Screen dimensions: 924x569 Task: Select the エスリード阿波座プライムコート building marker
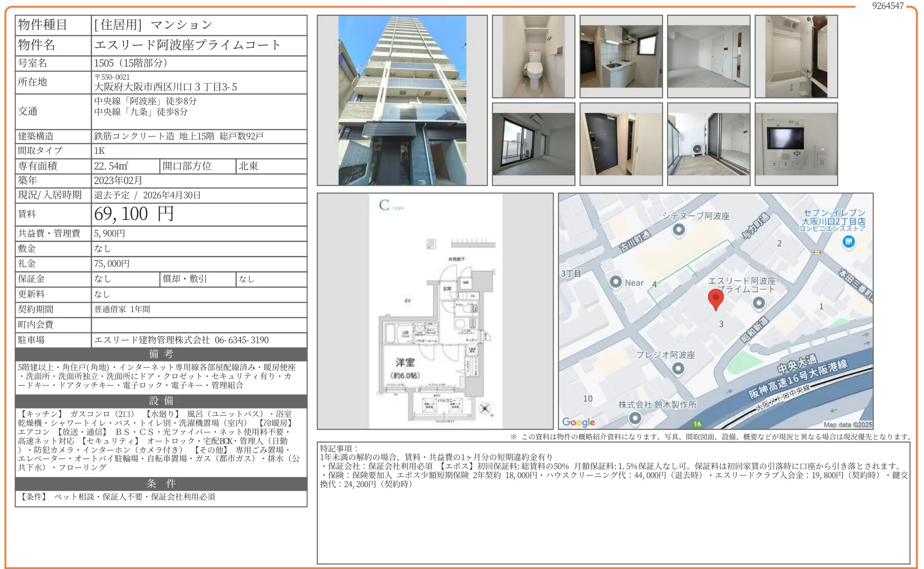(x=760, y=303)
